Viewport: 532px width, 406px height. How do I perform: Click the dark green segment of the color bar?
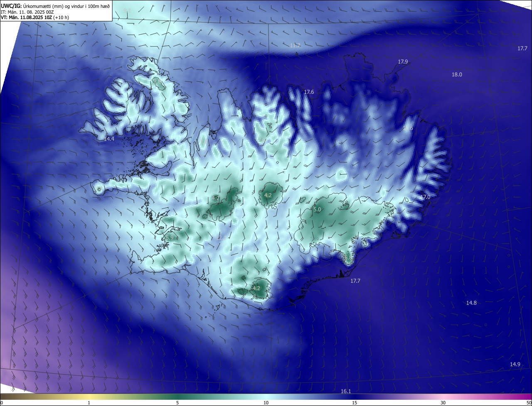(177, 396)
